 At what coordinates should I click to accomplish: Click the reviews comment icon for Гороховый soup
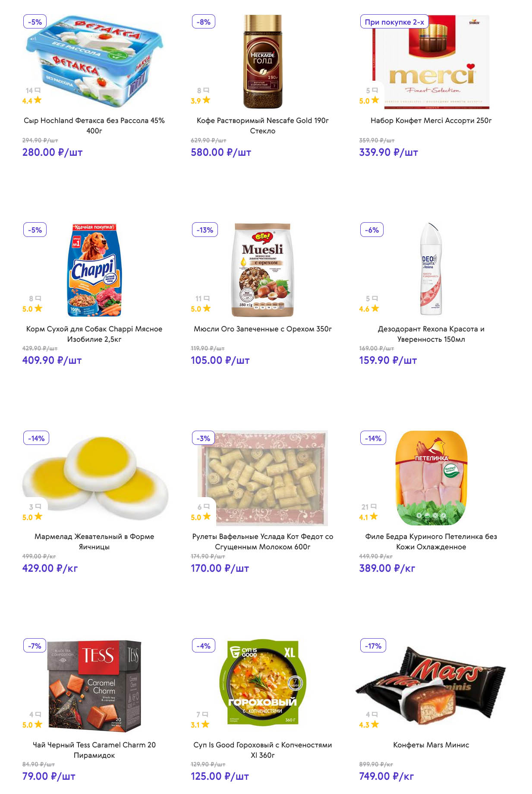pyautogui.click(x=205, y=714)
